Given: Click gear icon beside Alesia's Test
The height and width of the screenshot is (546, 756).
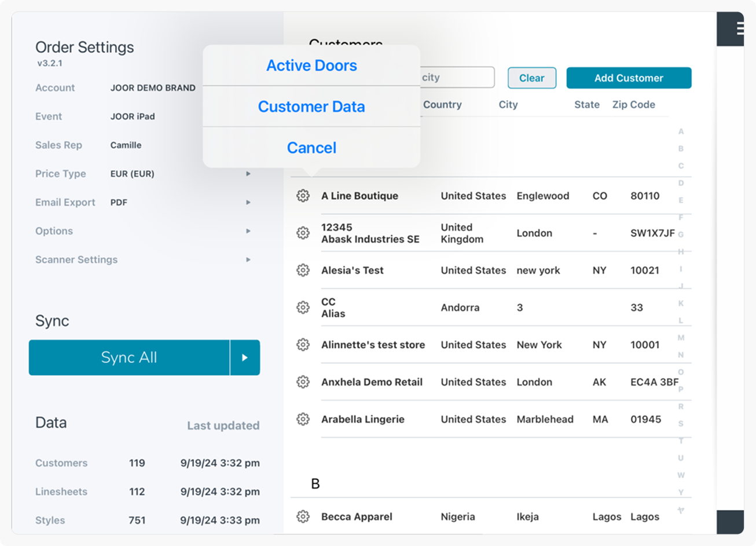Looking at the screenshot, I should (303, 270).
